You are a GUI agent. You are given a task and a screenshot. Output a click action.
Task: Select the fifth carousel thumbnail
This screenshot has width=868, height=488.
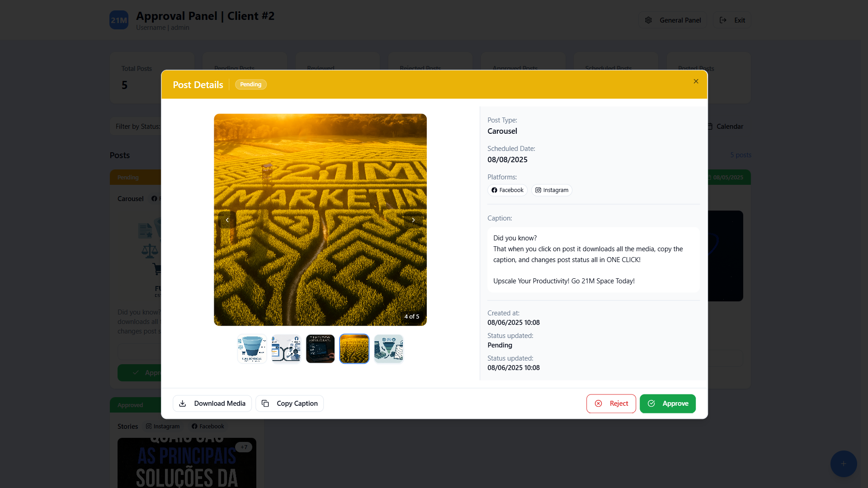point(389,349)
